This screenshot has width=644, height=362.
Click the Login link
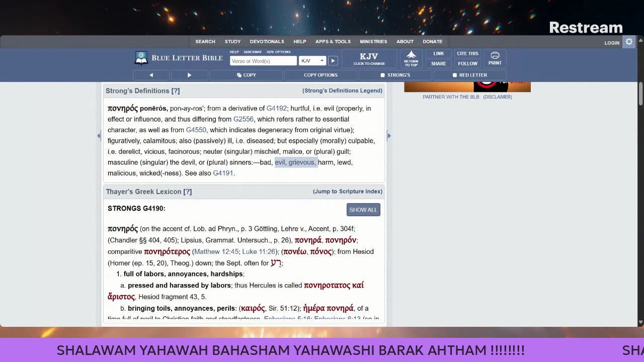coord(612,43)
